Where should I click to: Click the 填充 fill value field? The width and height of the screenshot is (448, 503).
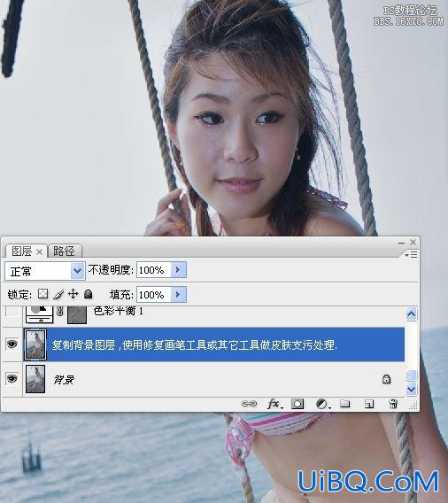pyautogui.click(x=154, y=295)
